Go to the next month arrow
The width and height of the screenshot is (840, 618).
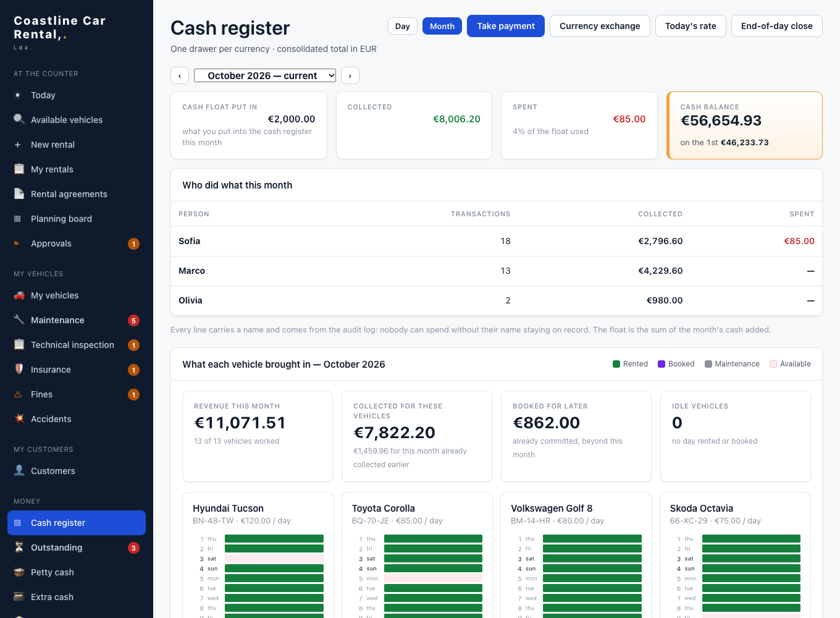(350, 75)
